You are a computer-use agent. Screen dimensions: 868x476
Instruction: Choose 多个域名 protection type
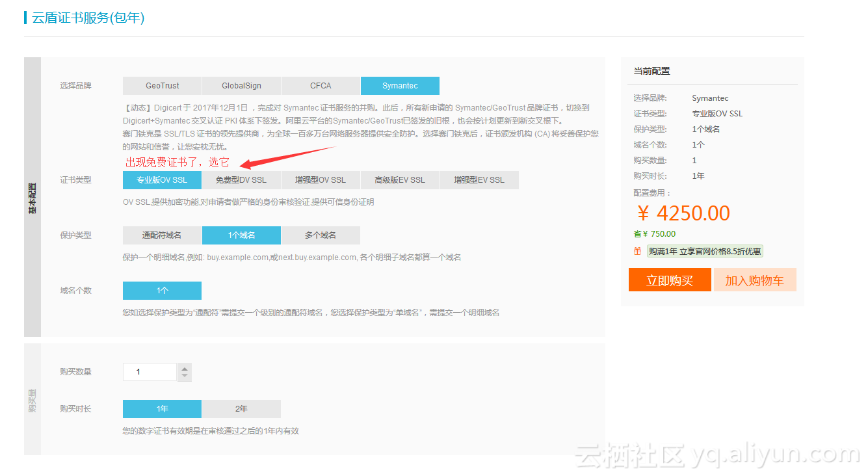tap(321, 235)
